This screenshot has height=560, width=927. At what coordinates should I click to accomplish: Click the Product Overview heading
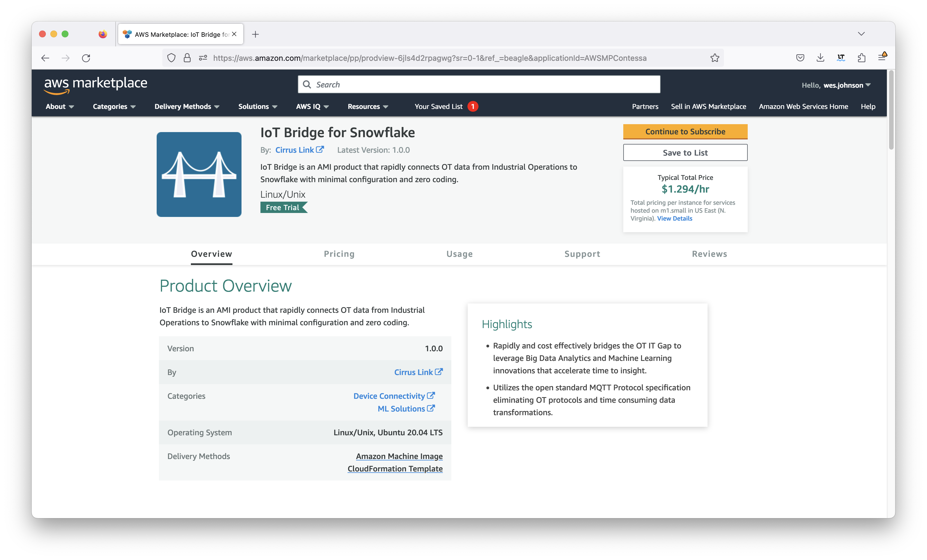pyautogui.click(x=225, y=286)
